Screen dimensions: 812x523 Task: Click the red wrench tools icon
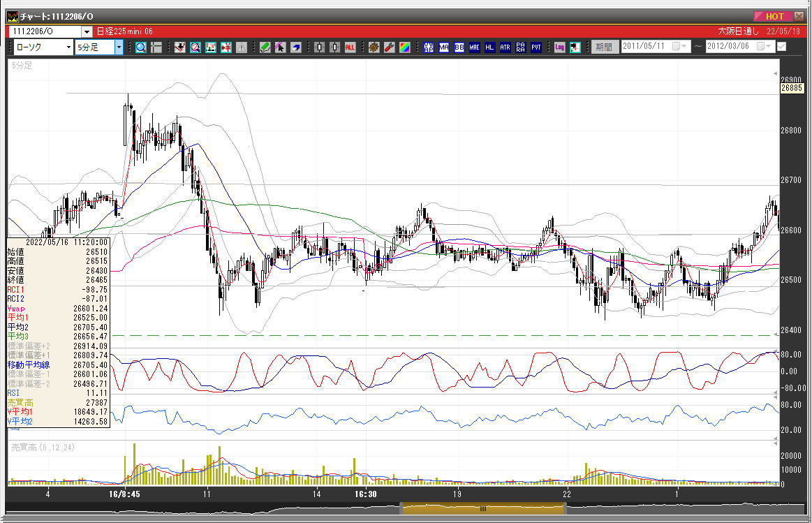pos(390,47)
